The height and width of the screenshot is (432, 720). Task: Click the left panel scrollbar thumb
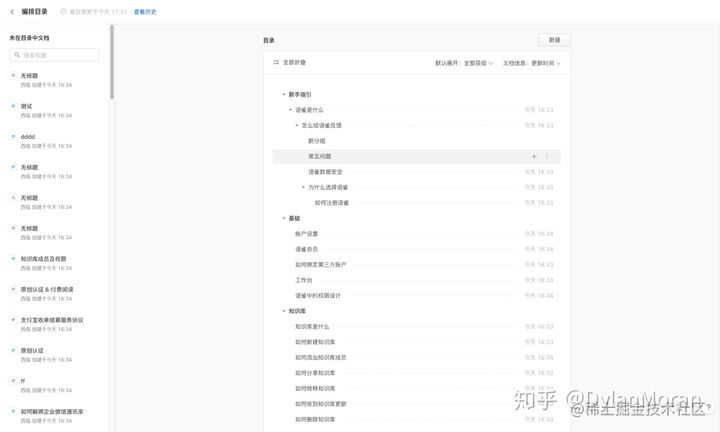click(112, 62)
